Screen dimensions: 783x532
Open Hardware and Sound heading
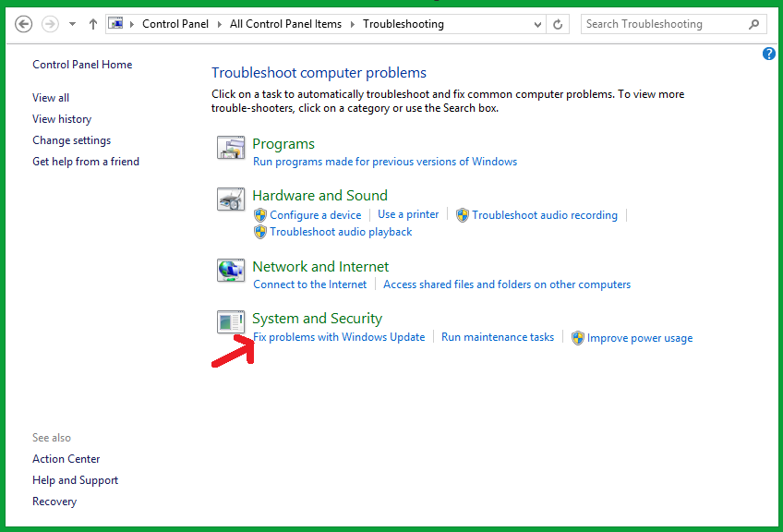(319, 195)
